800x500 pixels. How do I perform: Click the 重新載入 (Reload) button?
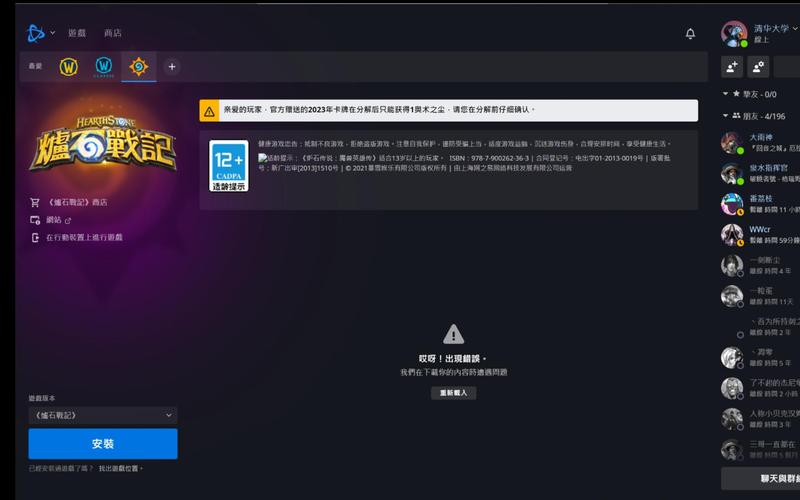coord(454,393)
